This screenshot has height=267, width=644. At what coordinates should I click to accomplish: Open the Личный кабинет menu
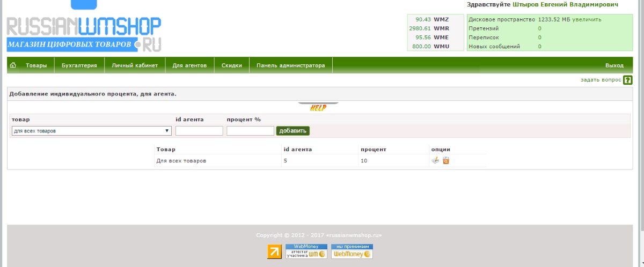[135, 65]
